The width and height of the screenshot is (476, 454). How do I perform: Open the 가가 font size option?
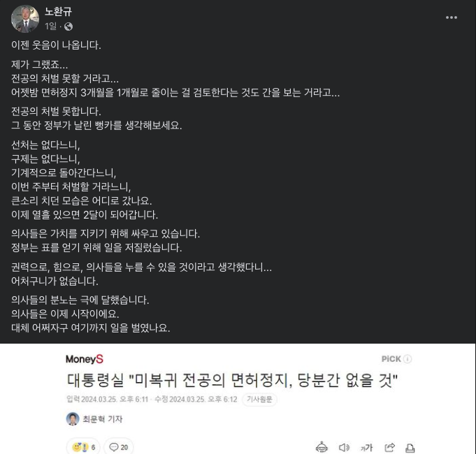pyautogui.click(x=367, y=448)
